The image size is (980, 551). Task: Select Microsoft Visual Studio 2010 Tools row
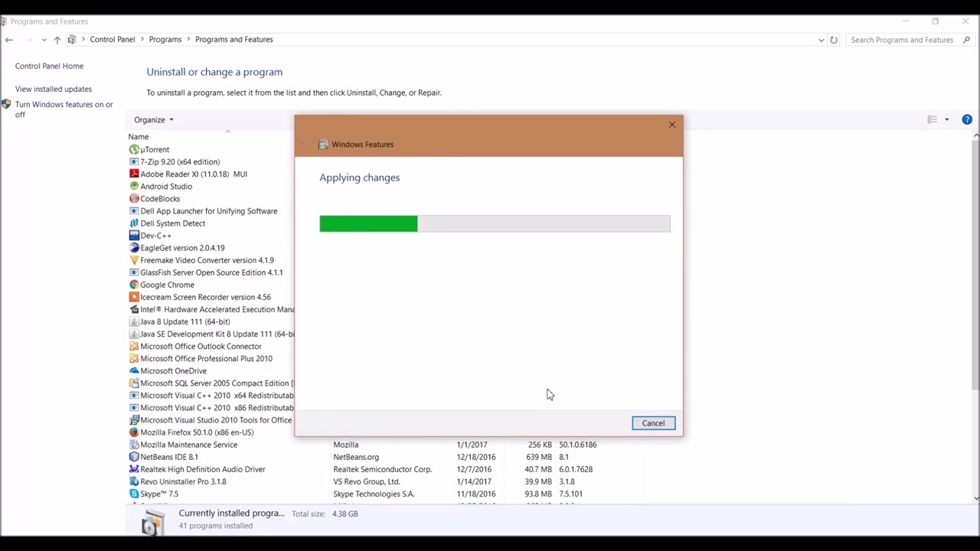tap(211, 419)
